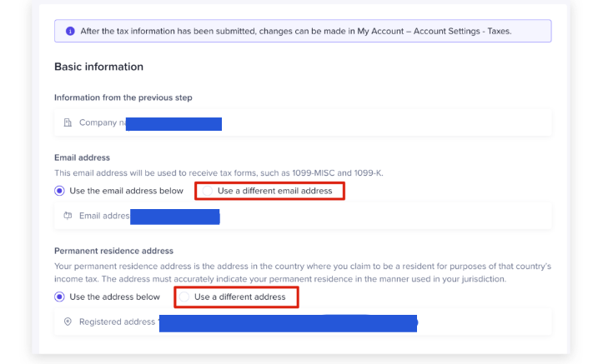Click the company building icon
The image size is (593, 364).
click(x=68, y=123)
